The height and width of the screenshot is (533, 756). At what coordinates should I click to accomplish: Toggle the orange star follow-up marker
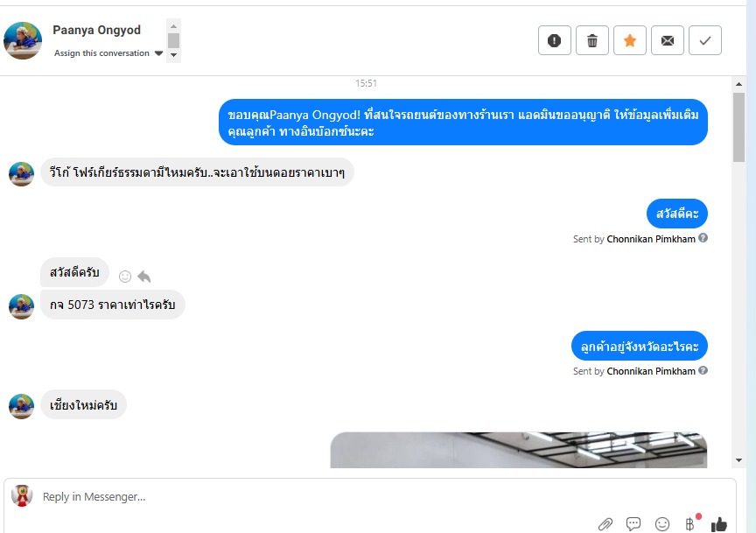630,40
